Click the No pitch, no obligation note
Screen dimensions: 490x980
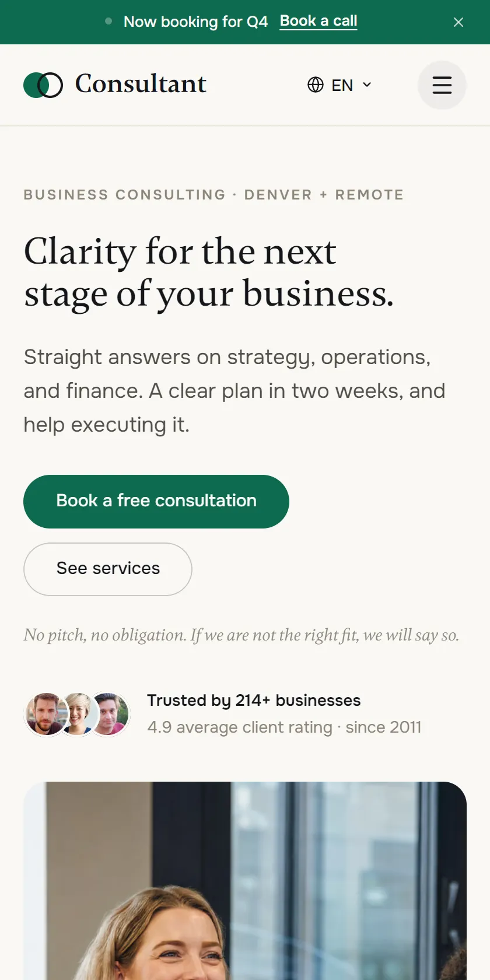point(242,635)
